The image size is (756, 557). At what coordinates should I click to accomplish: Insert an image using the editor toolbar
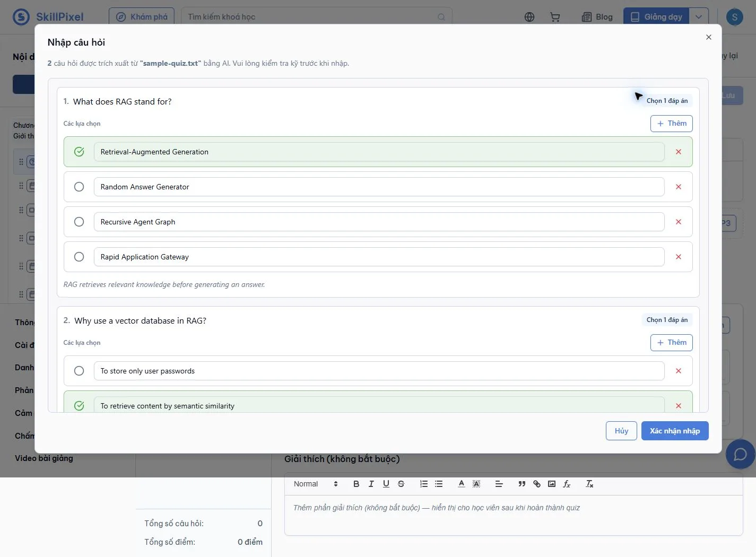pyautogui.click(x=552, y=484)
